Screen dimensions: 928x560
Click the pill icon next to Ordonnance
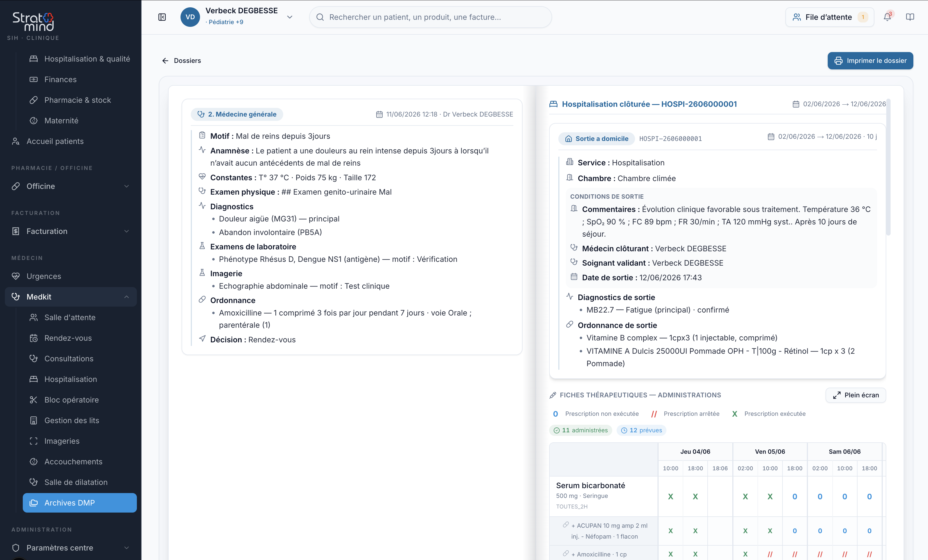pyautogui.click(x=202, y=300)
